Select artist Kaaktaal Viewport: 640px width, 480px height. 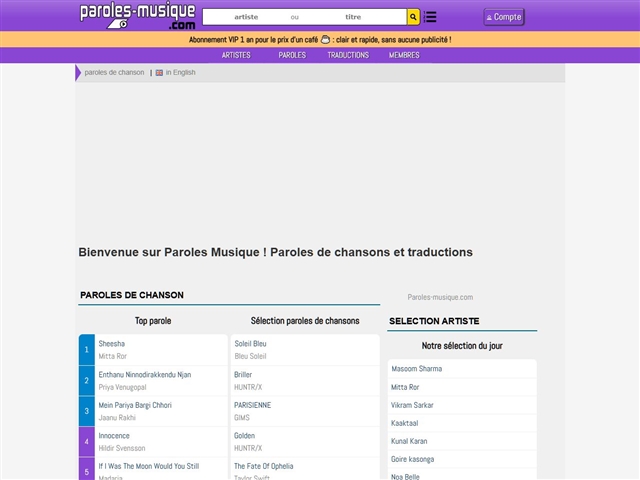[x=404, y=423]
